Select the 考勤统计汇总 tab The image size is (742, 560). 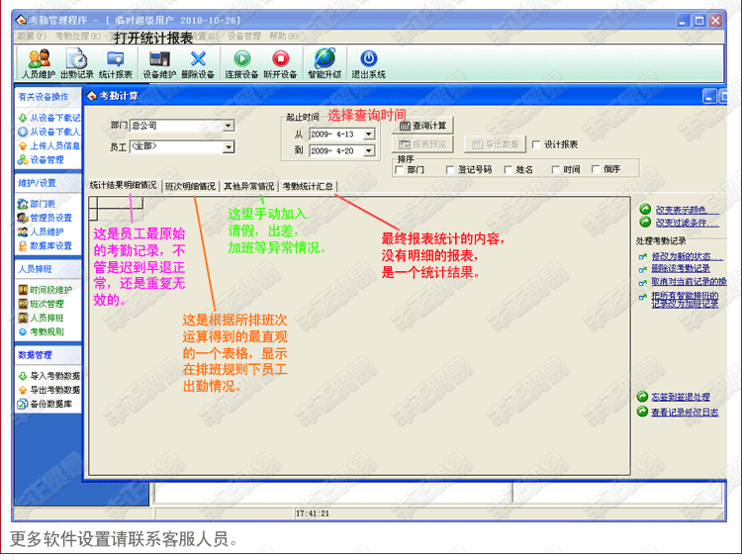pyautogui.click(x=308, y=186)
